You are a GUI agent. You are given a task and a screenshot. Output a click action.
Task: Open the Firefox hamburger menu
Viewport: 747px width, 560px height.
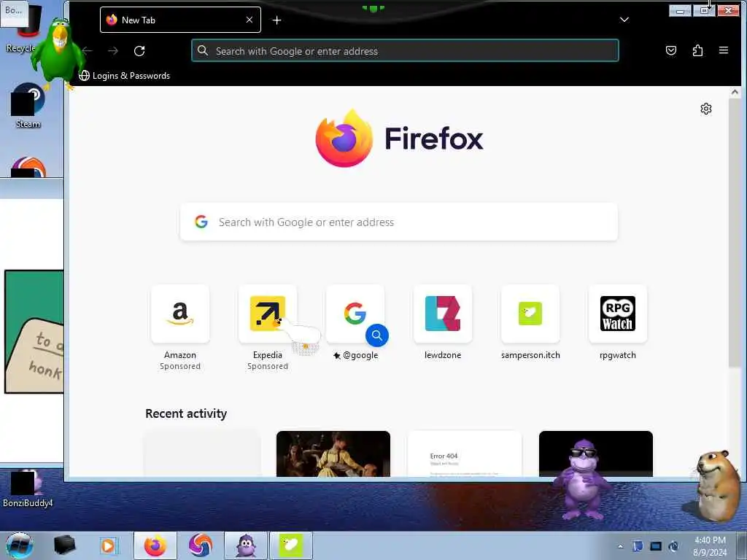tap(723, 50)
